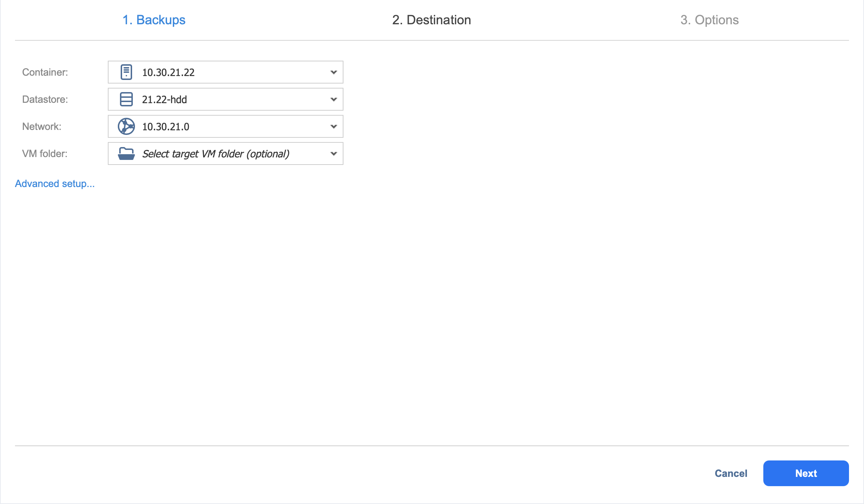Screen dimensions: 864x504
Task: Cancel the wizard
Action: (x=730, y=473)
